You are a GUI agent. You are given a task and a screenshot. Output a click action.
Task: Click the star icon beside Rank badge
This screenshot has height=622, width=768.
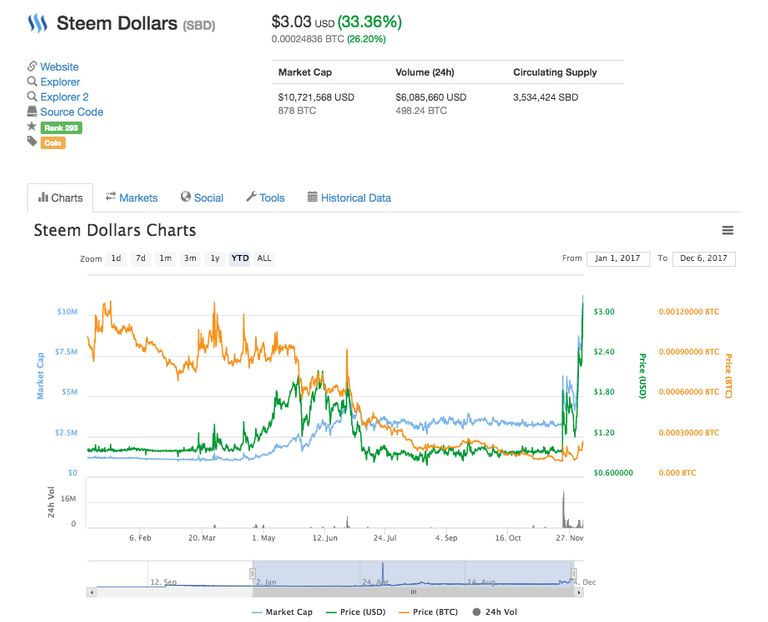[x=32, y=126]
